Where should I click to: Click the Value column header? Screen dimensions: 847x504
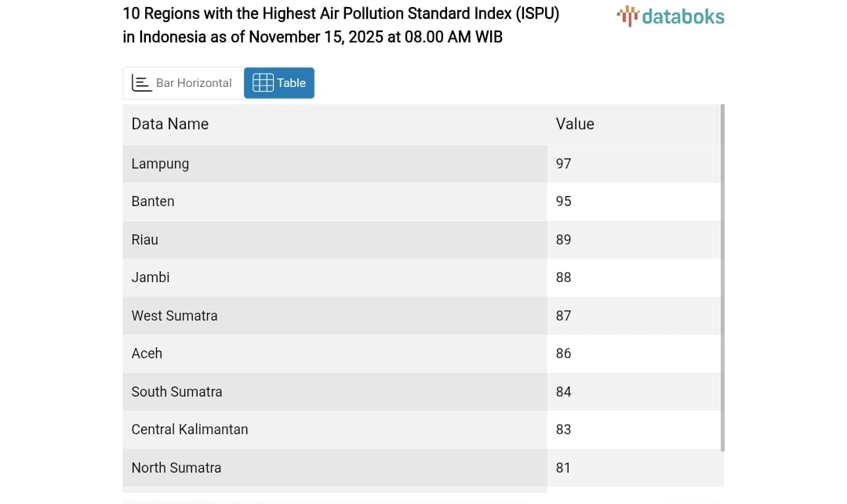click(575, 124)
